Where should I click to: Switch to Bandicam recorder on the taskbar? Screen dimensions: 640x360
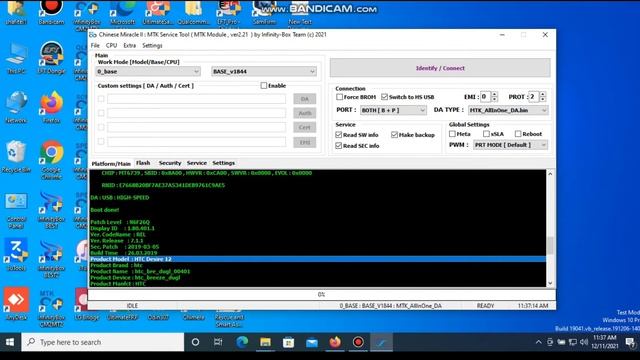pos(358,342)
